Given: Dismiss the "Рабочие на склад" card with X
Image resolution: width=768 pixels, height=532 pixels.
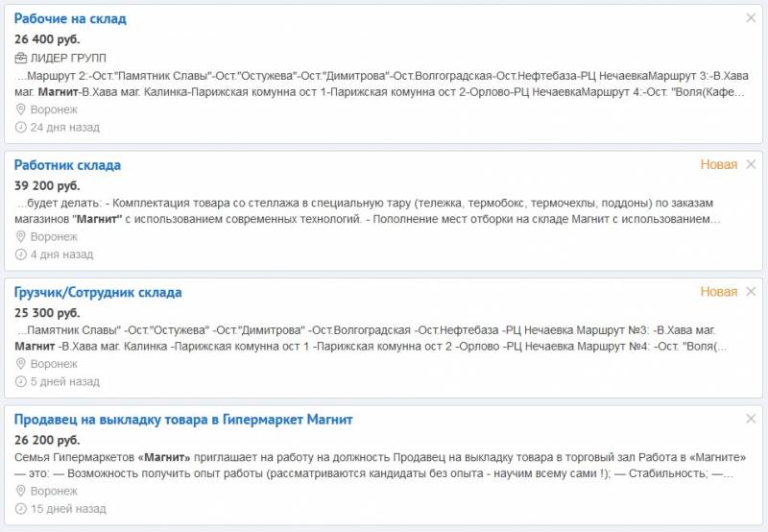Looking at the screenshot, I should (x=751, y=18).
